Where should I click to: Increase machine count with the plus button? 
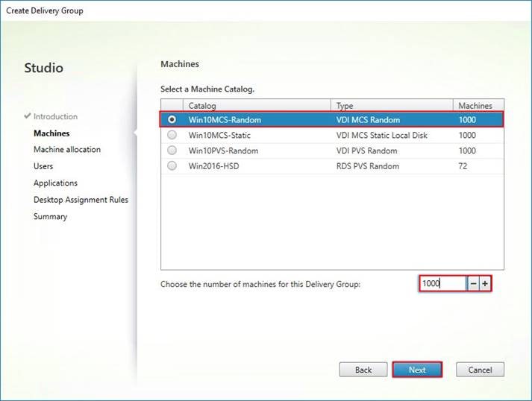485,283
